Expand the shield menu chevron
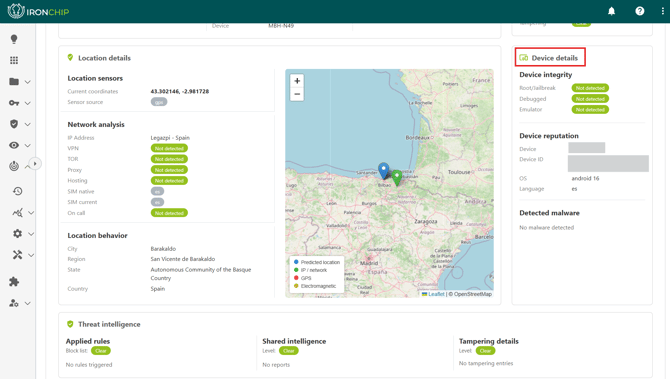Screen dimensions: 670x379 tap(28, 124)
